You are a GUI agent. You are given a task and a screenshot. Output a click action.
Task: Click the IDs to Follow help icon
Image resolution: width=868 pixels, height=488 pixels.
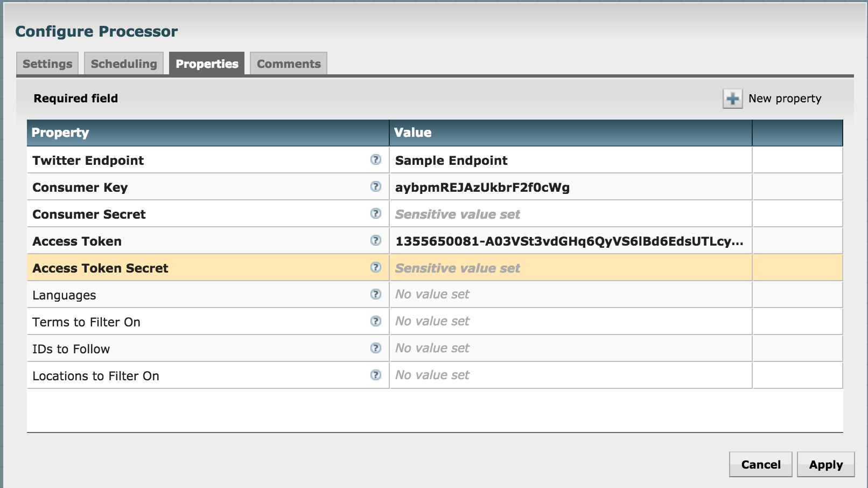(376, 348)
